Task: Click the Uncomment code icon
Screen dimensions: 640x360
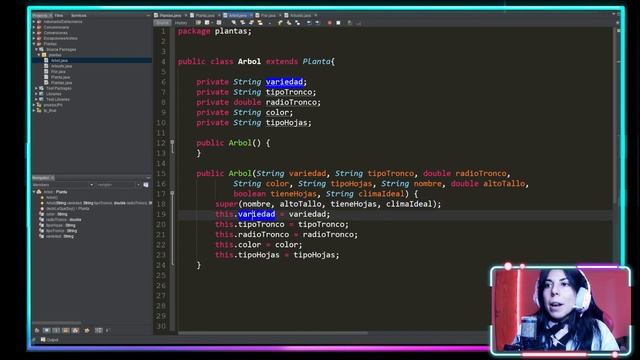Action: click(x=359, y=23)
